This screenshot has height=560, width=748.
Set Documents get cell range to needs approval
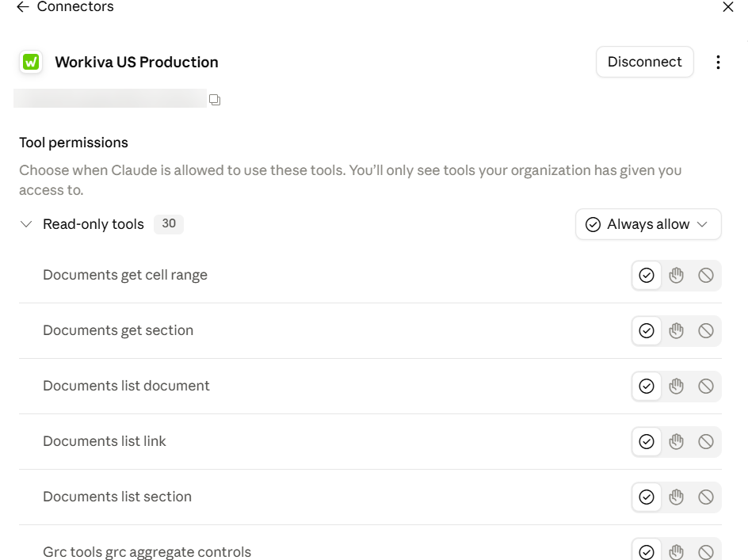coord(676,275)
